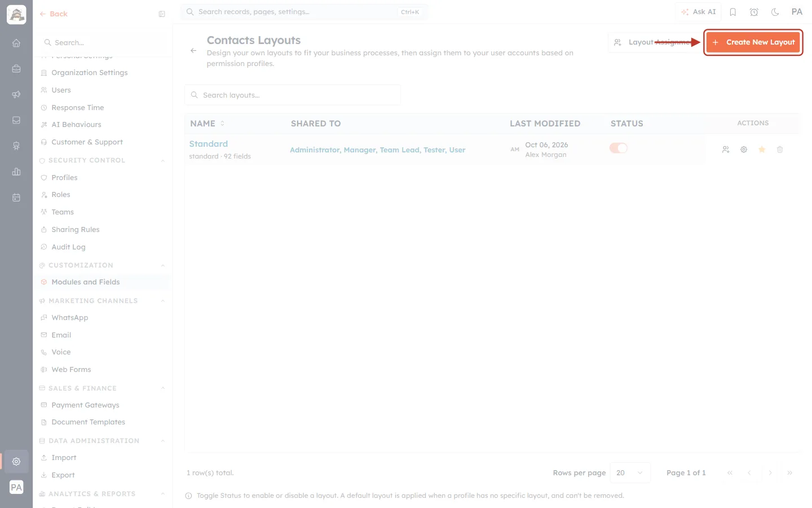Collapse the Marketing Channels section
The height and width of the screenshot is (508, 812).
(x=163, y=301)
